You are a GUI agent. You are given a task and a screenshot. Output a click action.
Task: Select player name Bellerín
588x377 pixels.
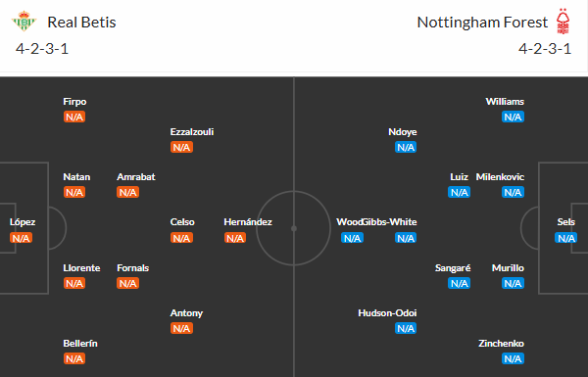pos(80,344)
